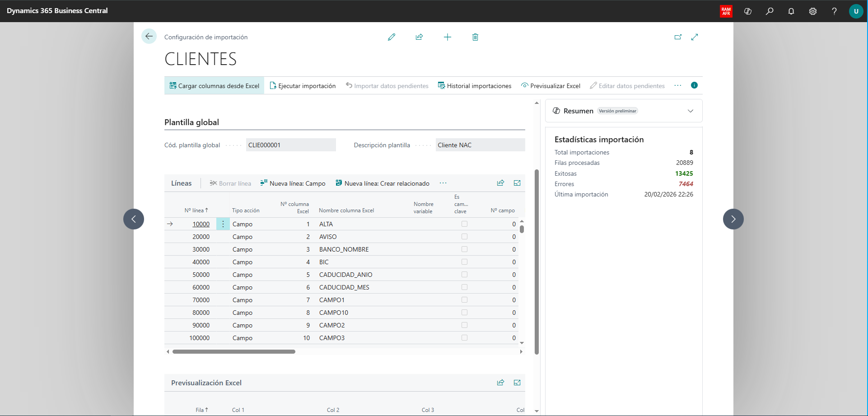Toggle key field checkbox for ALTA row
868x416 pixels.
pyautogui.click(x=464, y=224)
